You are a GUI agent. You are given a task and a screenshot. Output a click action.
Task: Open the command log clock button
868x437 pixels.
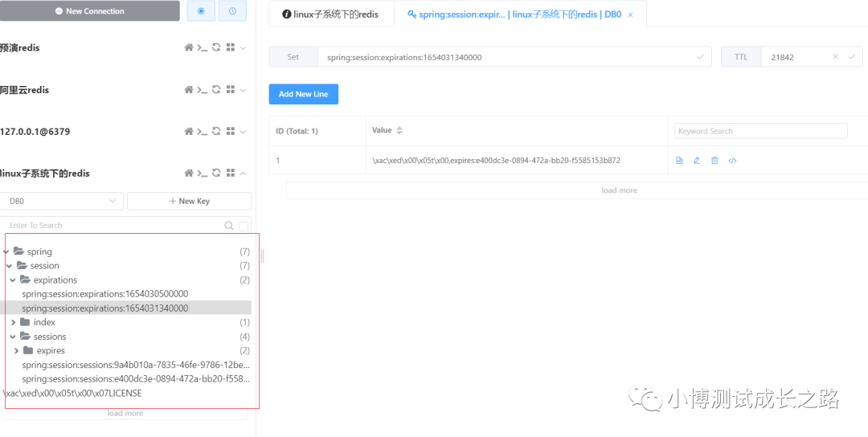(x=232, y=11)
